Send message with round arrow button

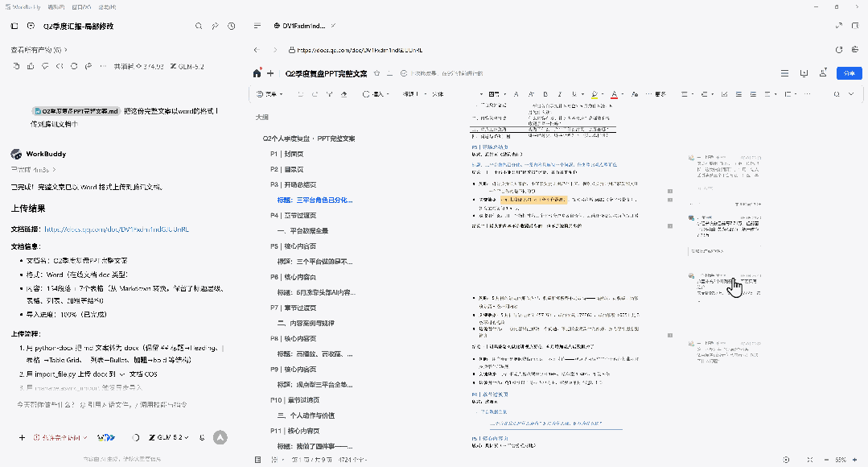tap(220, 438)
